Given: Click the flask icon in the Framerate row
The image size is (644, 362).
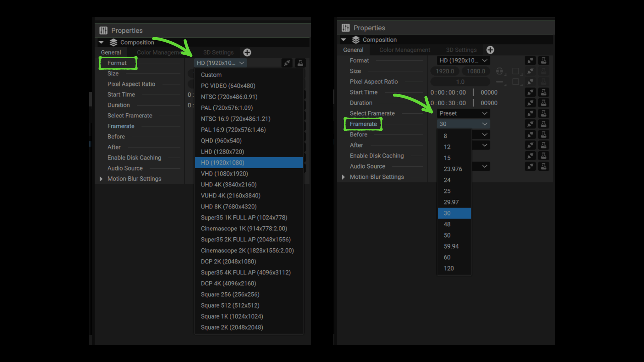Looking at the screenshot, I should 544,124.
